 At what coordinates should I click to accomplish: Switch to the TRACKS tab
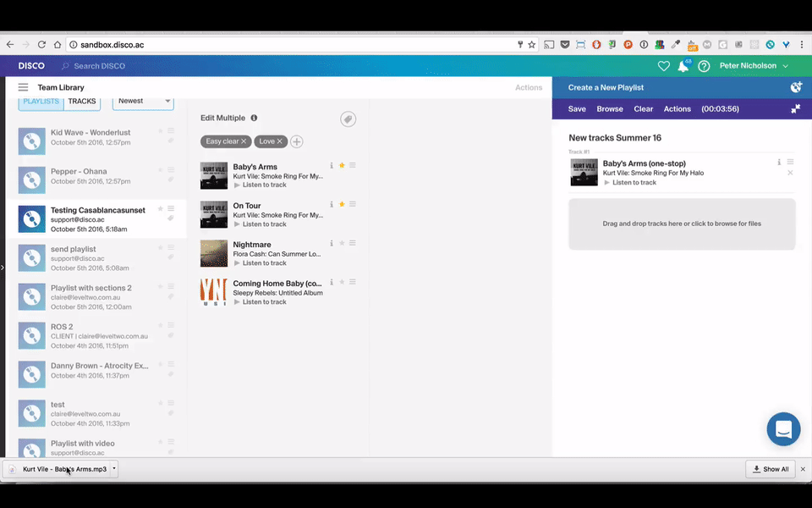(x=82, y=102)
